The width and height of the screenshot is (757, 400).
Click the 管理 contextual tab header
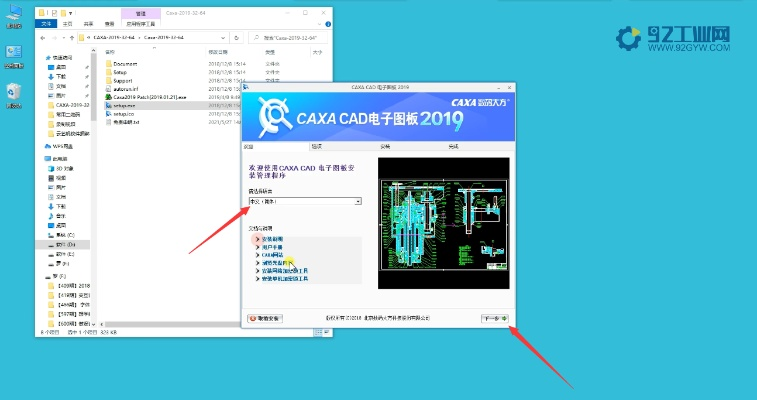pos(140,13)
